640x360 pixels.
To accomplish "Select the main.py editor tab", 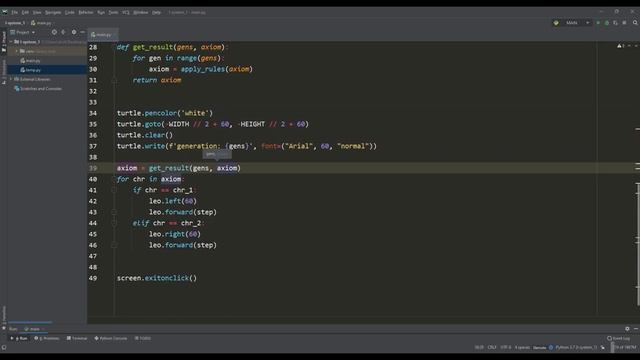I will tap(102, 35).
